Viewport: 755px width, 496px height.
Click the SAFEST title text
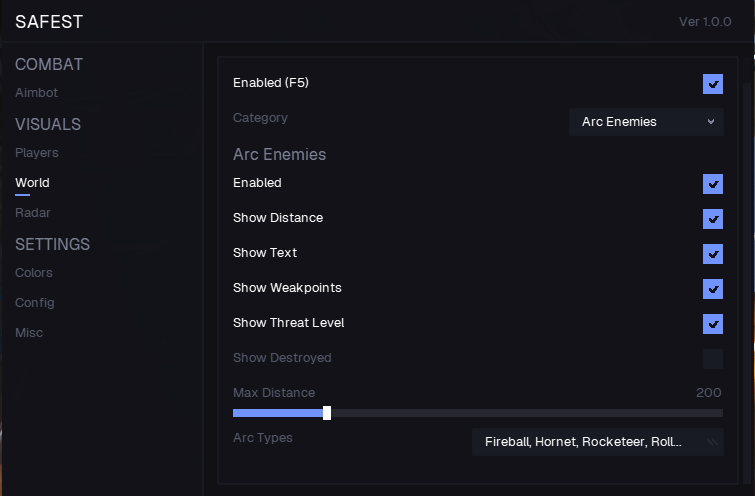[49, 21]
